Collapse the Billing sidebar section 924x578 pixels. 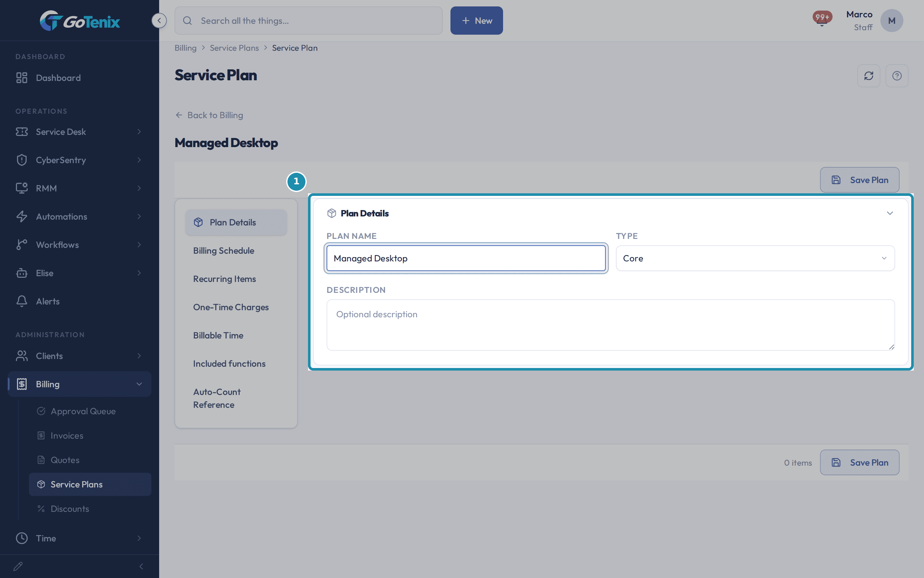(80, 384)
